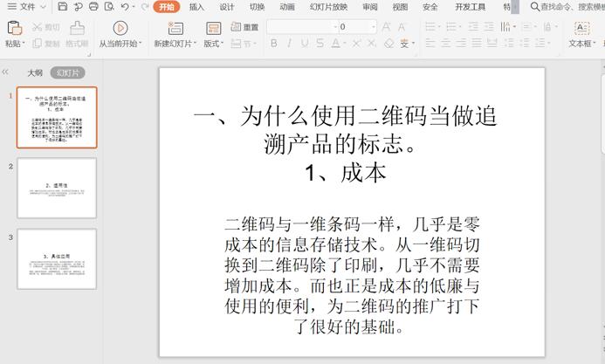Screen dimensions: 605x364
Task: Switch to the 插入 ribbon tab
Action: pyautogui.click(x=197, y=7)
